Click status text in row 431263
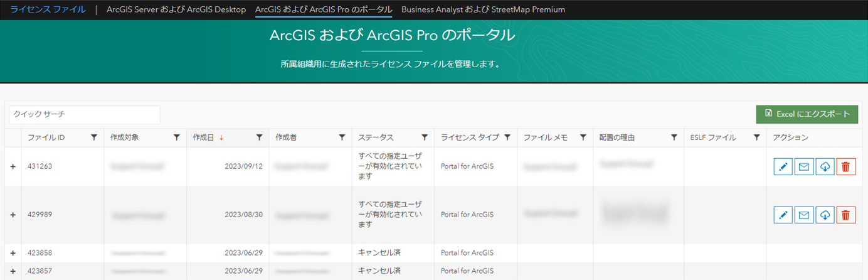The height and width of the screenshot is (280, 868). pos(390,166)
